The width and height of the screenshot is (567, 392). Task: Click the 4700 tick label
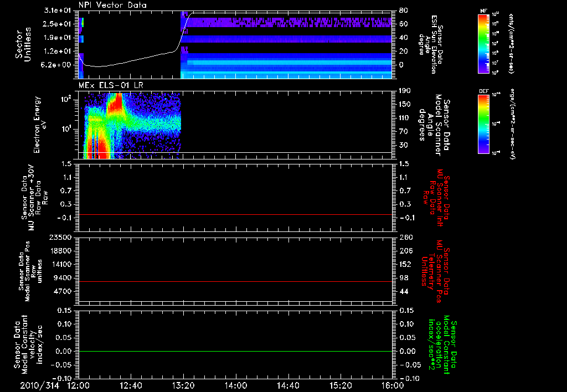pyautogui.click(x=63, y=291)
